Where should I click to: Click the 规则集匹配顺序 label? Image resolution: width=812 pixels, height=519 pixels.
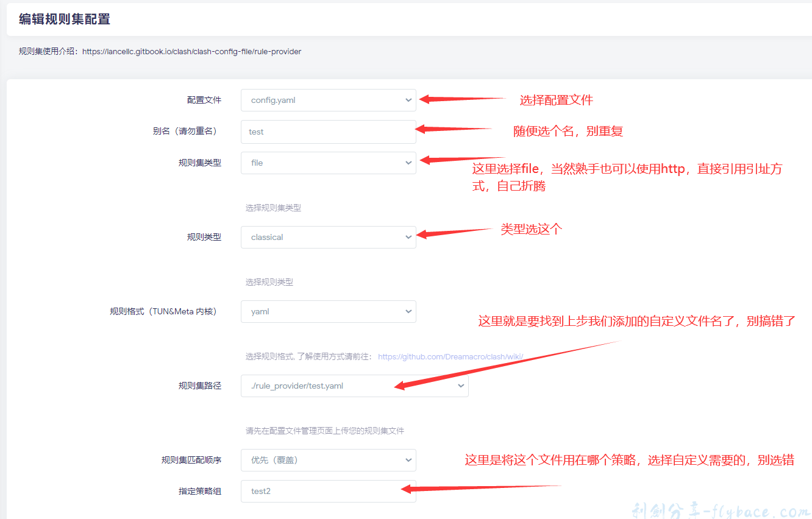coord(191,460)
